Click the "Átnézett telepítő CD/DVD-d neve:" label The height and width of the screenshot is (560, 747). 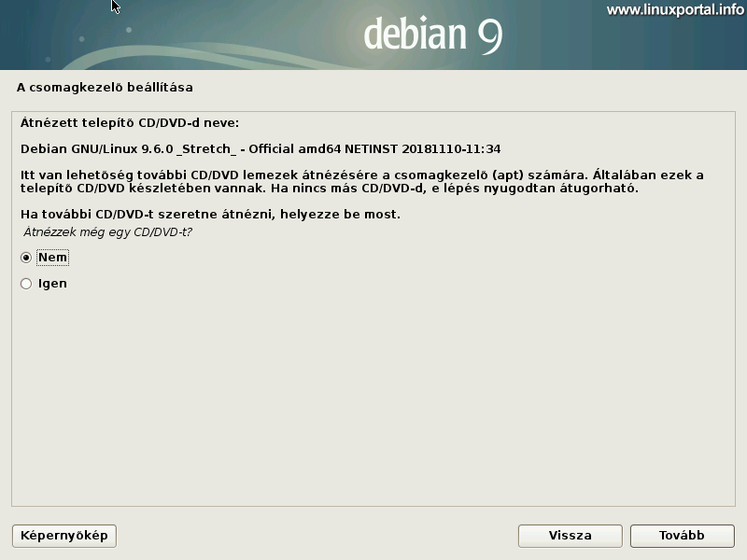pos(130,123)
